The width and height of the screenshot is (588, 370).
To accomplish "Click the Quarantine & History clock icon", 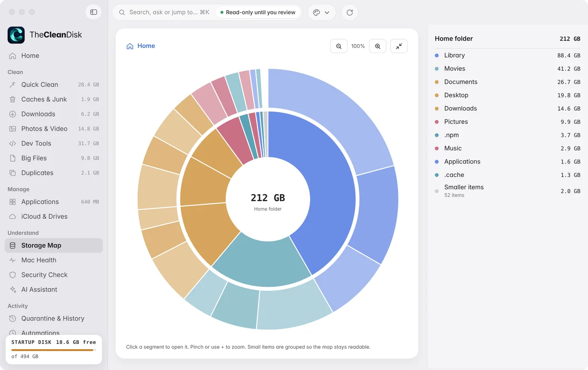I will 13,318.
